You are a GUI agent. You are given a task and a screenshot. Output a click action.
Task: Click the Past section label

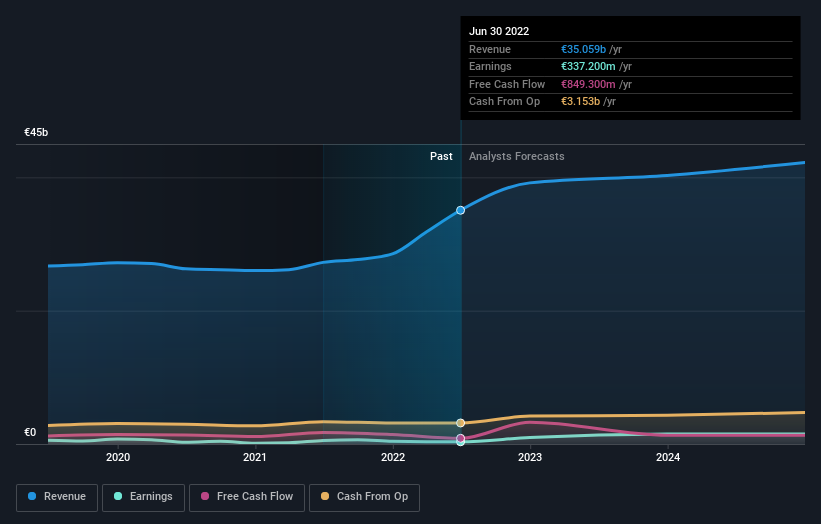click(441, 156)
